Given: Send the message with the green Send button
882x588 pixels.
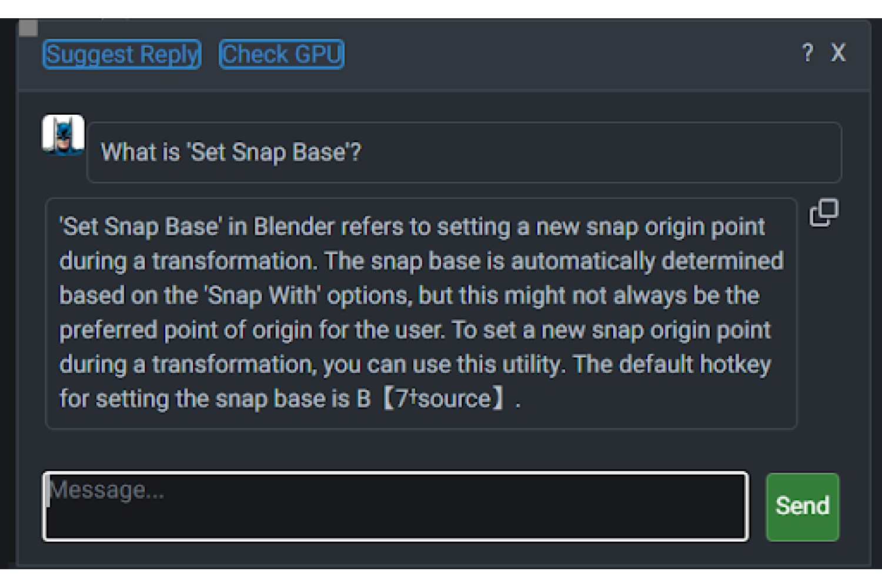Looking at the screenshot, I should point(802,506).
